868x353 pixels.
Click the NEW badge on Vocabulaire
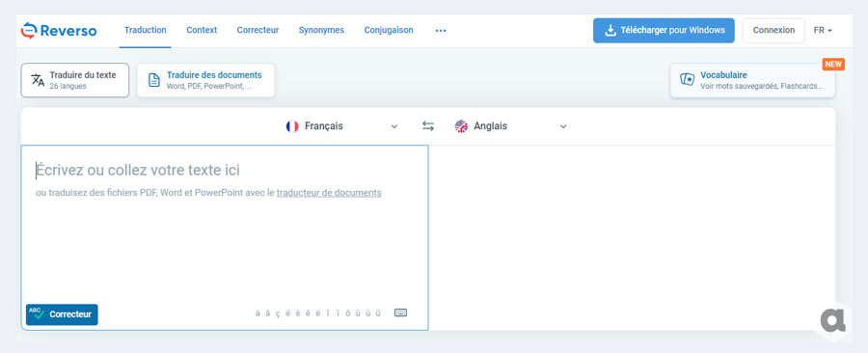tap(833, 65)
